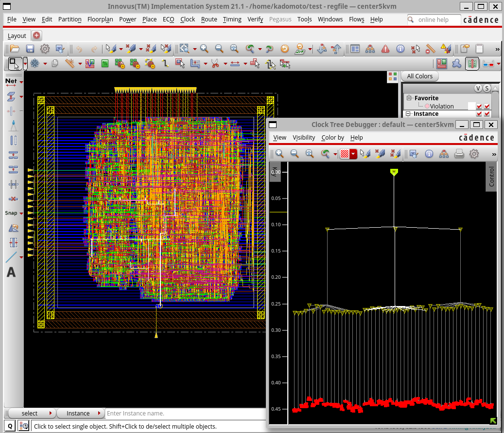Screen dimensions: 504x433
Task: Click Zoom In magnifier in main toolbar
Action: click(x=204, y=49)
